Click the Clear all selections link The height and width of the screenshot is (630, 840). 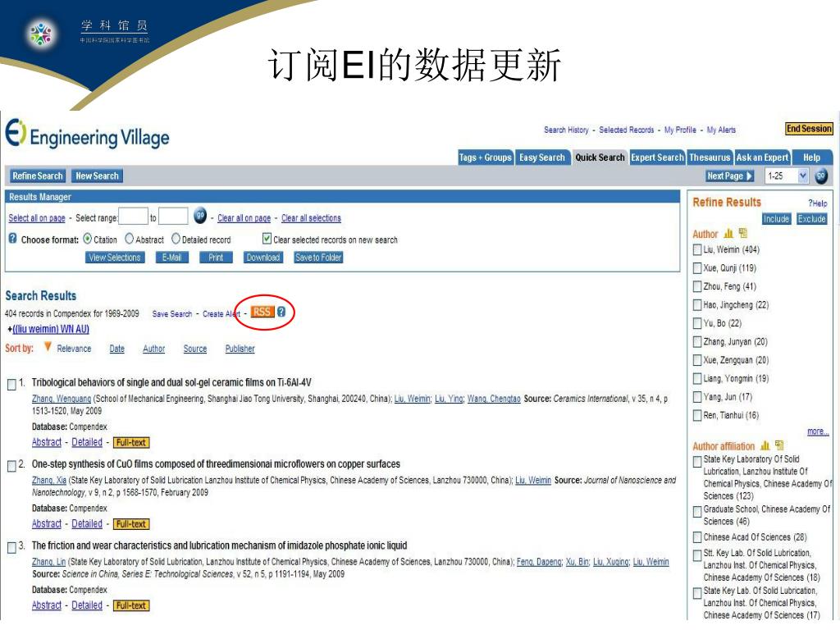(311, 218)
